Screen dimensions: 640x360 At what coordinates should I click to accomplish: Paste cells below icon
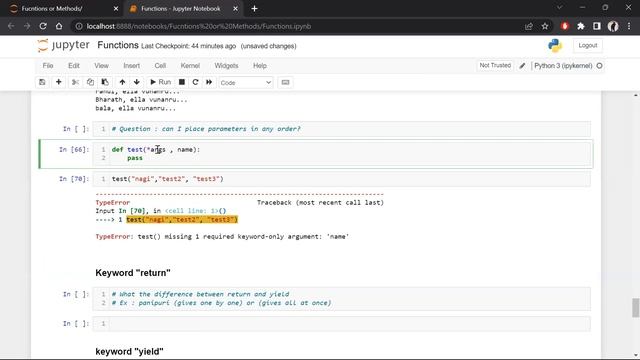point(105,82)
